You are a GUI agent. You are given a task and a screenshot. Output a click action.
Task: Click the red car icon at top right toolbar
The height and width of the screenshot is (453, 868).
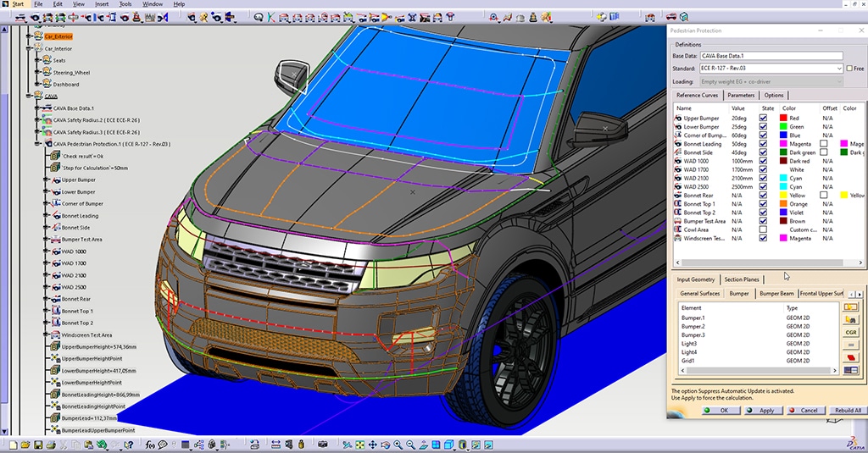671,17
